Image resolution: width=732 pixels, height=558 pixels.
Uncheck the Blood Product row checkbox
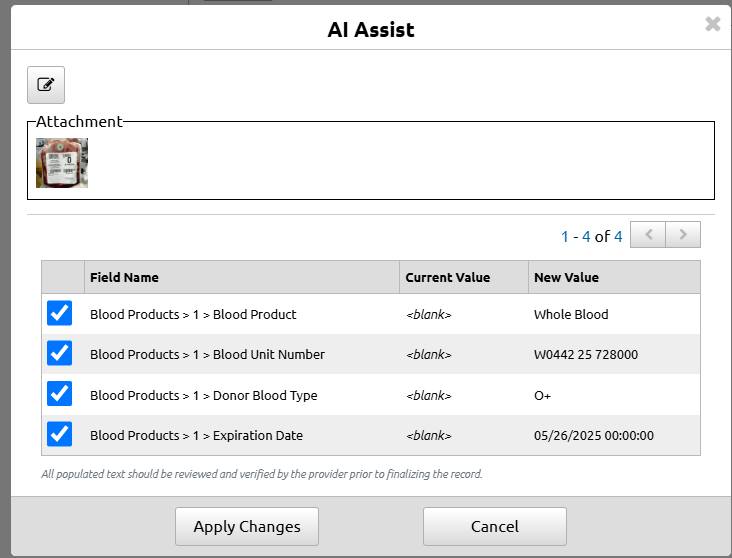coord(59,313)
